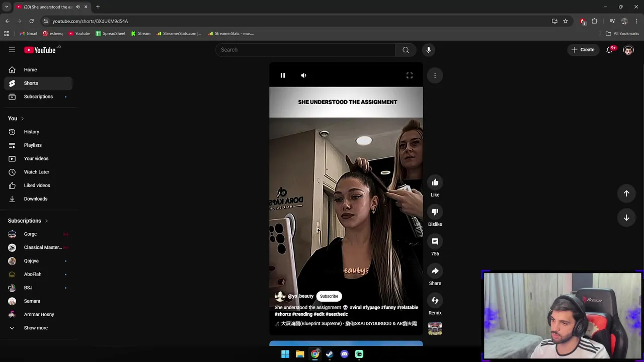Open the Chrome extensions puzzle icon
The width and height of the screenshot is (644, 362).
[595, 21]
